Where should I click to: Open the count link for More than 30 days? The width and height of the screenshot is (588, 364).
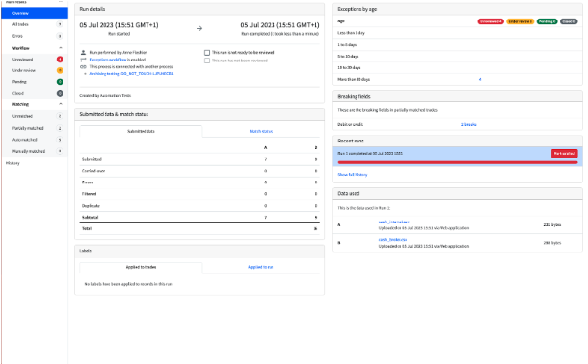(480, 79)
